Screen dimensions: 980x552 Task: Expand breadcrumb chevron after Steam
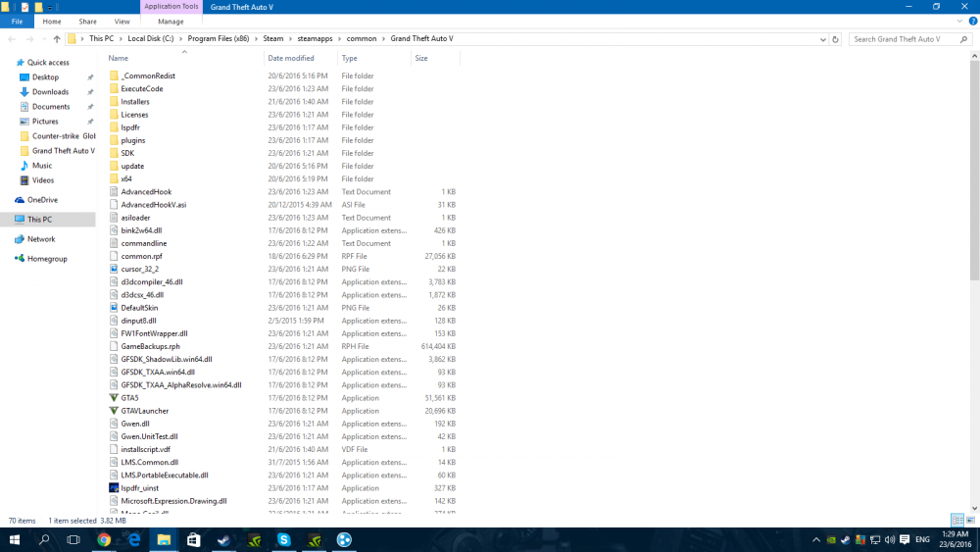(x=291, y=39)
